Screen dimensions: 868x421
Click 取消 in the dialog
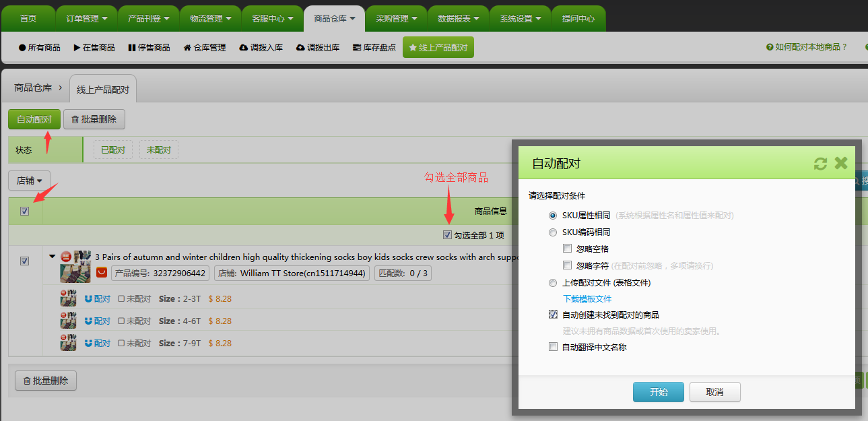(715, 392)
